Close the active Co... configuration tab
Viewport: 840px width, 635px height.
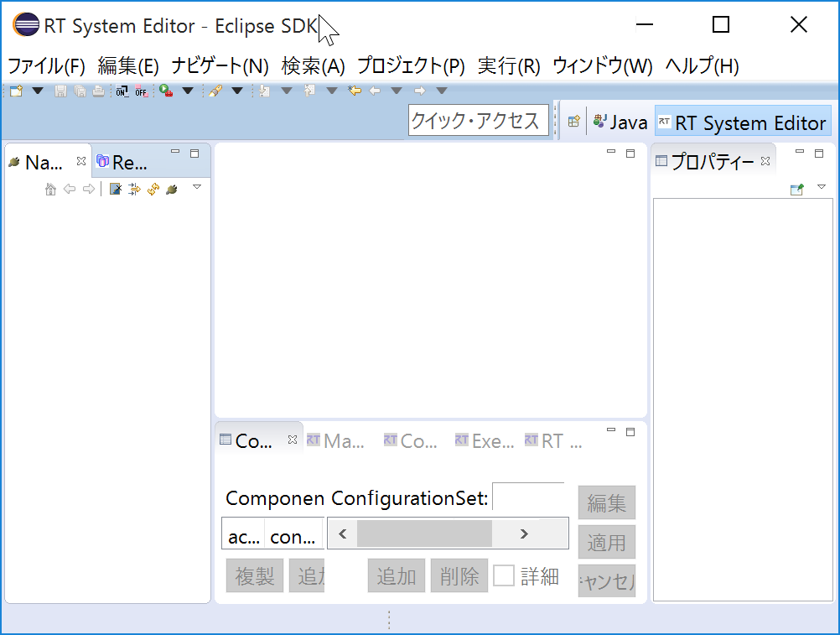[293, 440]
